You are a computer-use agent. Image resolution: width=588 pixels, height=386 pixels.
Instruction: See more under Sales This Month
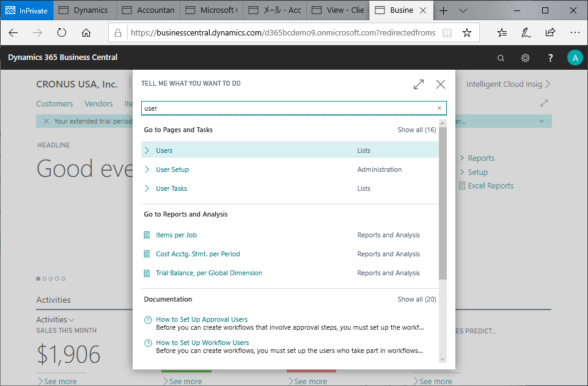(57, 381)
